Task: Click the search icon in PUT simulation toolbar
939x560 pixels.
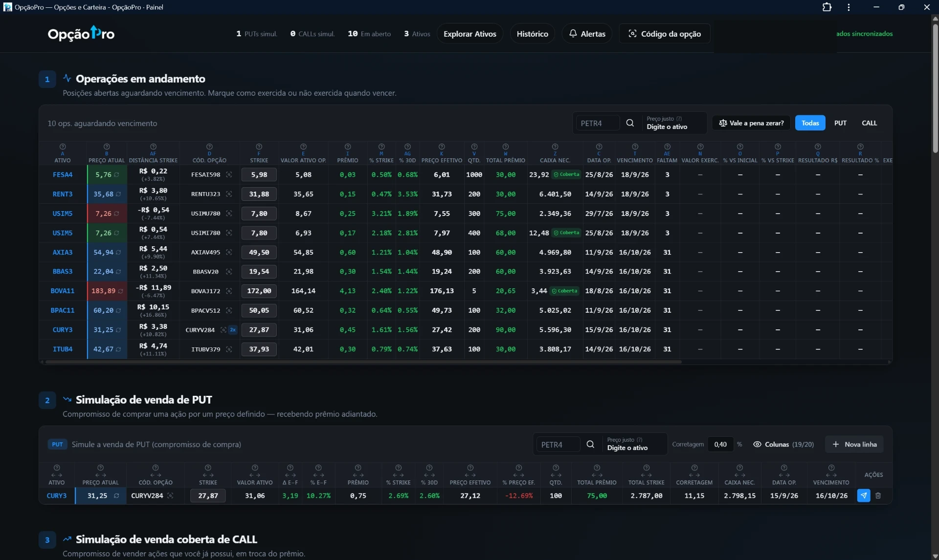Action: coord(591,445)
